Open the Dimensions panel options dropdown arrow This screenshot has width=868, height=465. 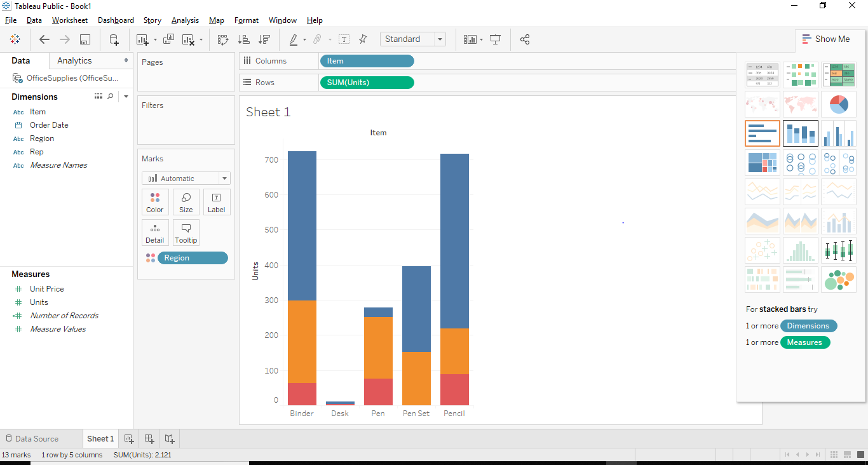coord(126,96)
